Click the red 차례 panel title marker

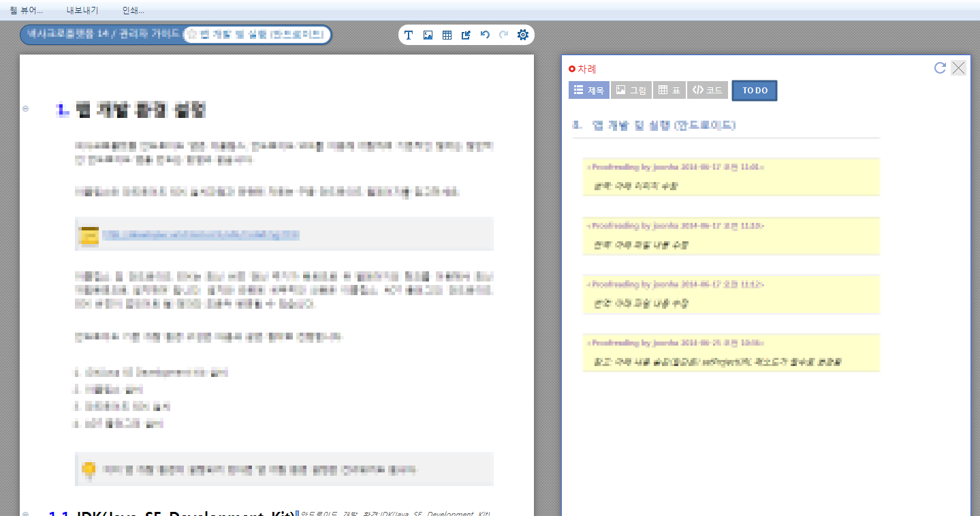[572, 69]
